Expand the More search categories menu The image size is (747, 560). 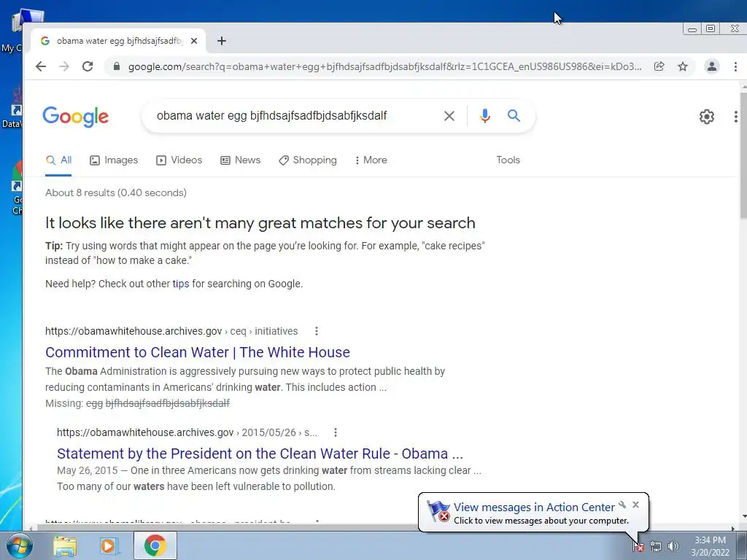click(x=371, y=160)
